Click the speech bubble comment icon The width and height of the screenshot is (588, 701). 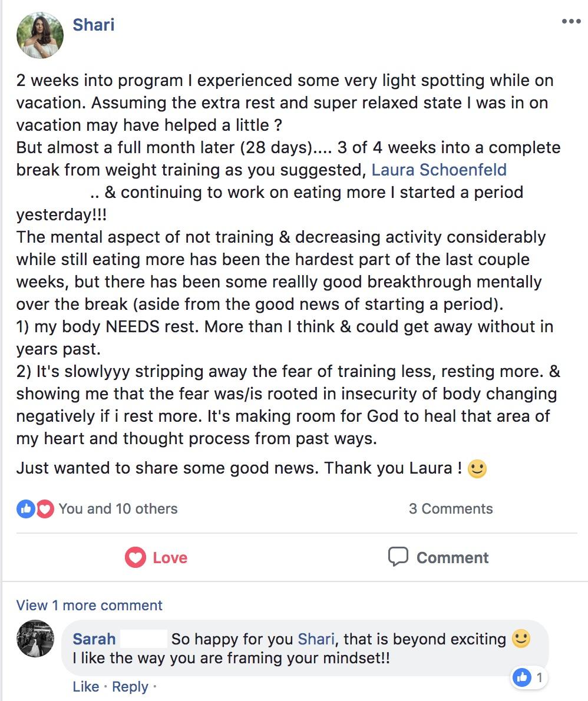[398, 557]
